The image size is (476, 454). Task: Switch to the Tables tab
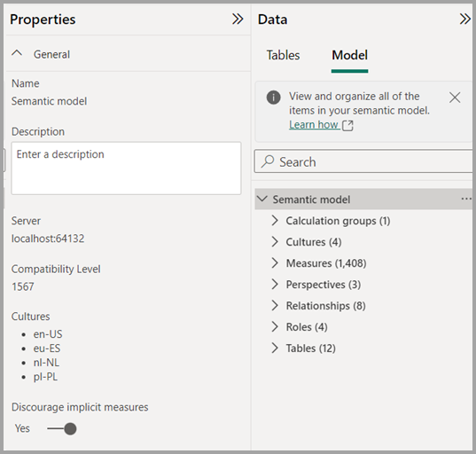(283, 55)
